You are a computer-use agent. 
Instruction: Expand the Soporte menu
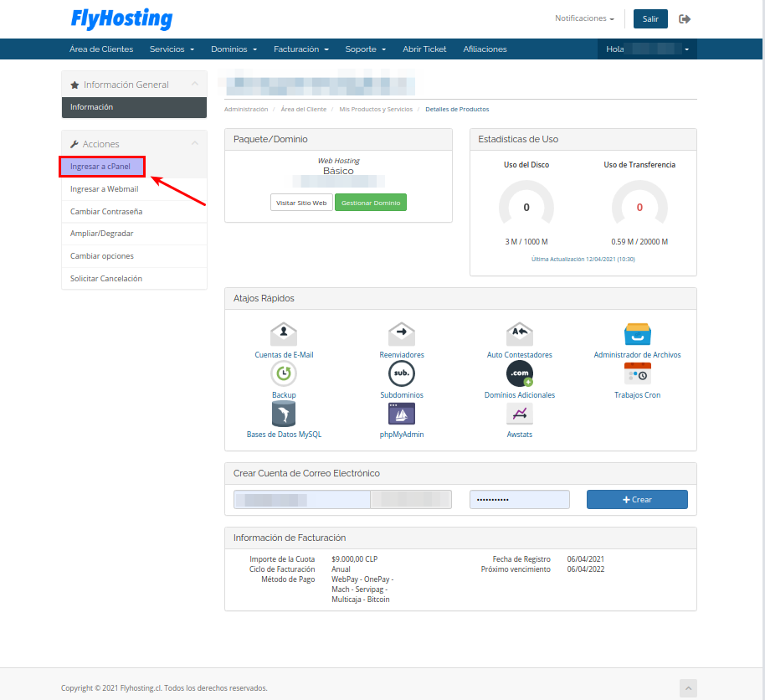tap(366, 49)
